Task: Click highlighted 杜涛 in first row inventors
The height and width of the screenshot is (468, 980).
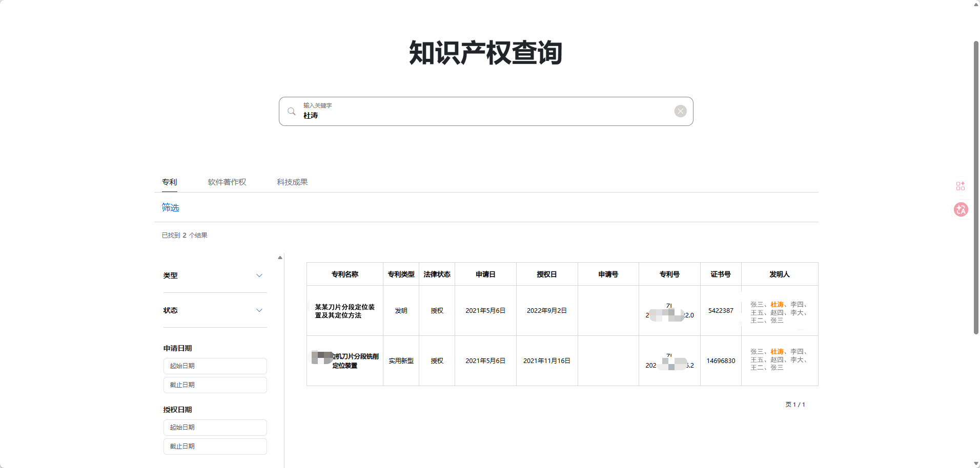Action: (777, 305)
